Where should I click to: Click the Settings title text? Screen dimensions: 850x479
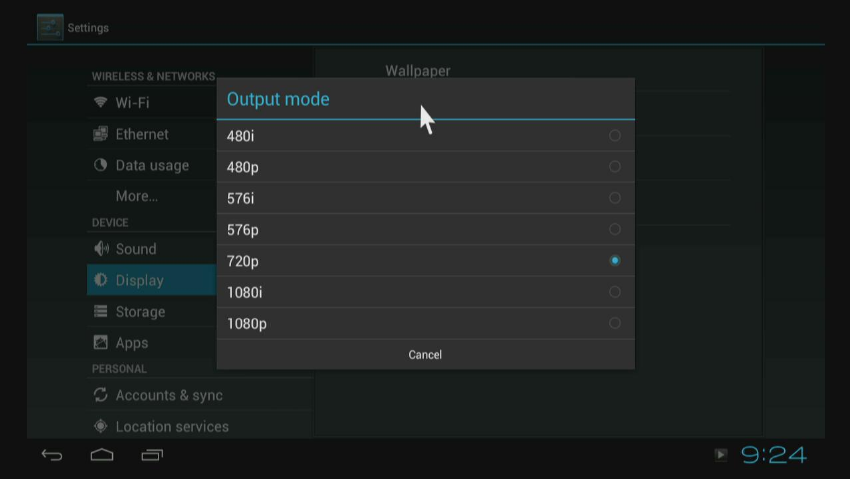pos(88,28)
